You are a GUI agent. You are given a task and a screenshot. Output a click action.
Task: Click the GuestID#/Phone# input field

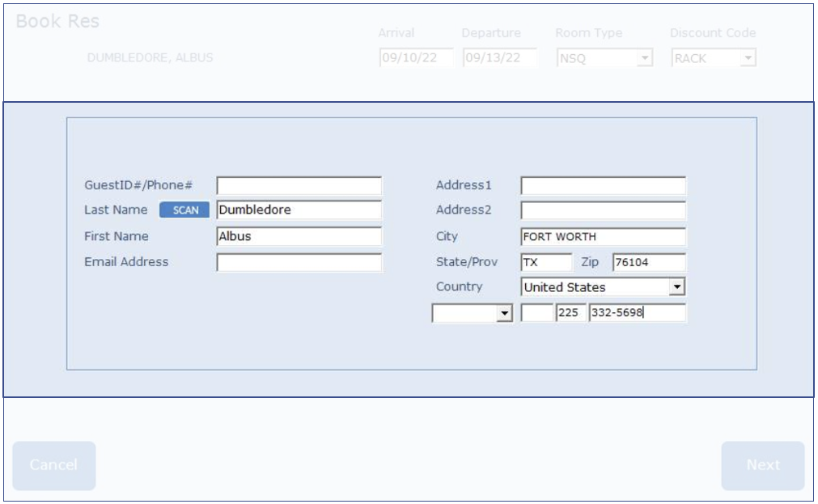299,186
